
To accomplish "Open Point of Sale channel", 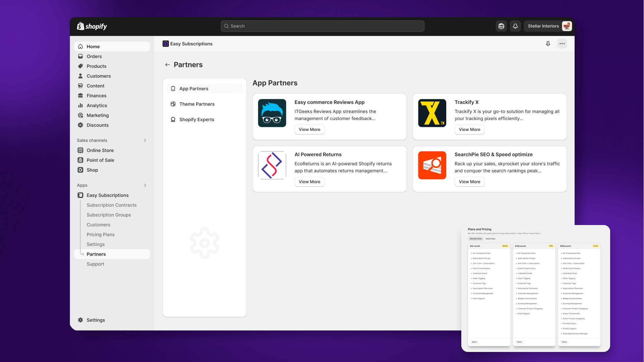I will click(x=112, y=160).
